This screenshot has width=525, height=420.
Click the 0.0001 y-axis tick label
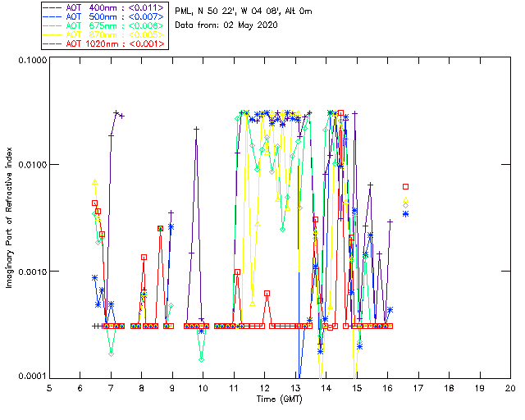(31, 376)
